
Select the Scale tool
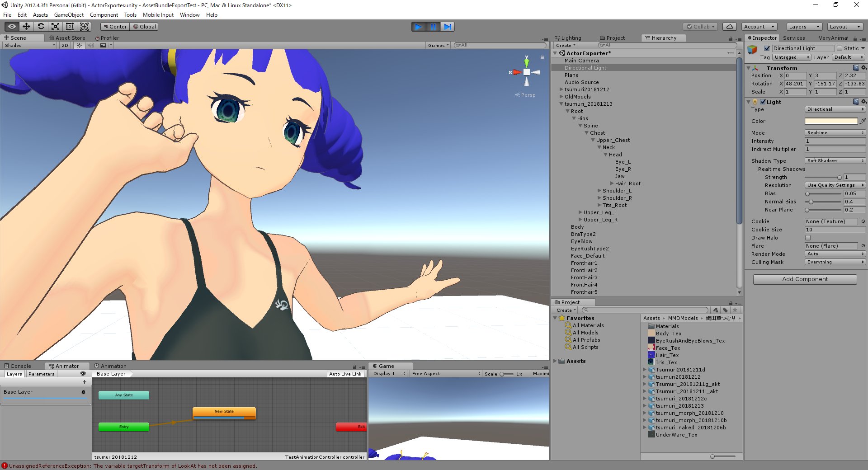click(x=55, y=27)
